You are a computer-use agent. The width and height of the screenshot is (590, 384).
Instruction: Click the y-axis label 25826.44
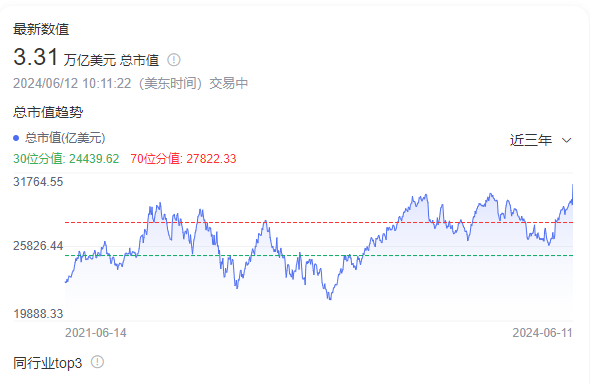click(38, 246)
